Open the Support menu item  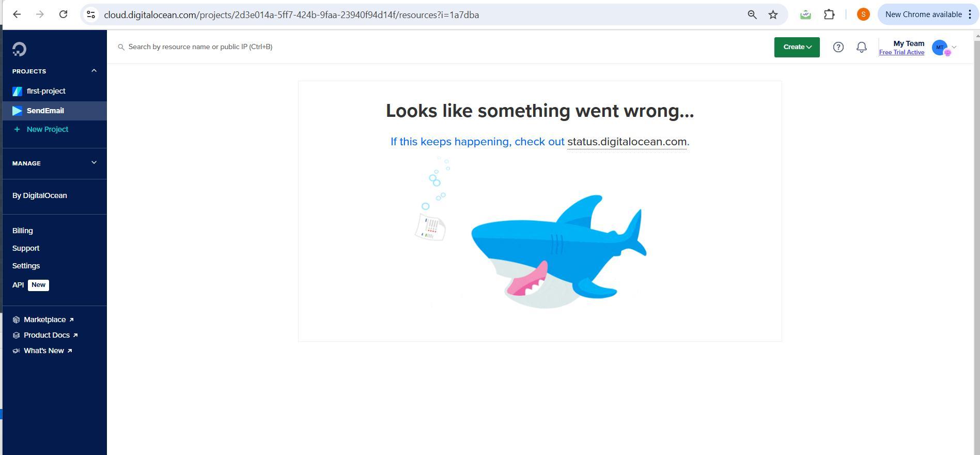[26, 248]
